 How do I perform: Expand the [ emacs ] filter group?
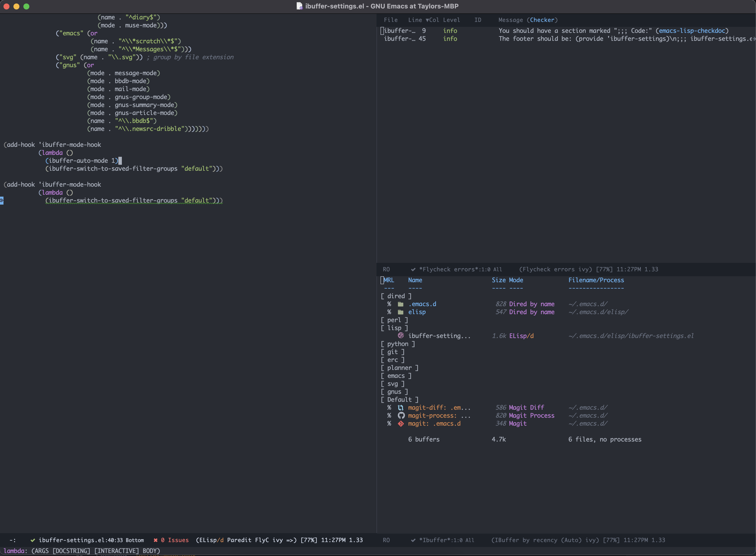(396, 376)
